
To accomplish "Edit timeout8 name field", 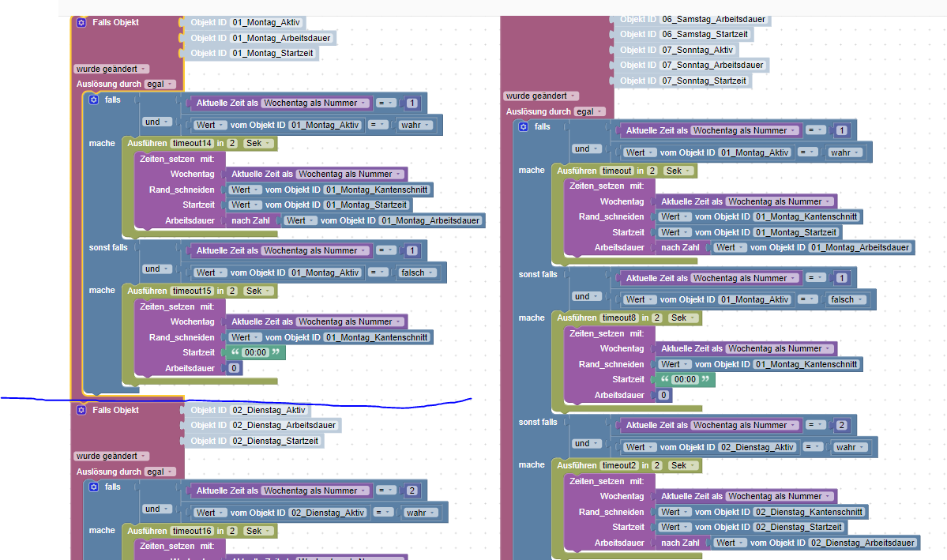I will click(x=619, y=318).
